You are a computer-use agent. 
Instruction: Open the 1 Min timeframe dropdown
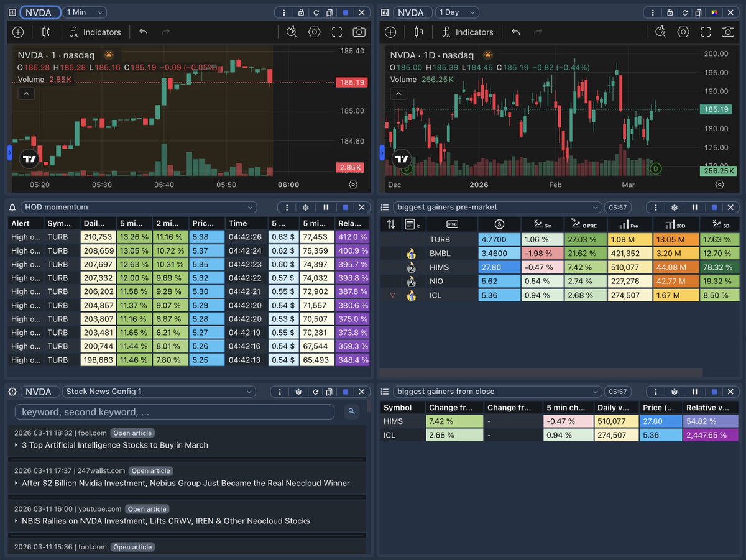point(85,12)
